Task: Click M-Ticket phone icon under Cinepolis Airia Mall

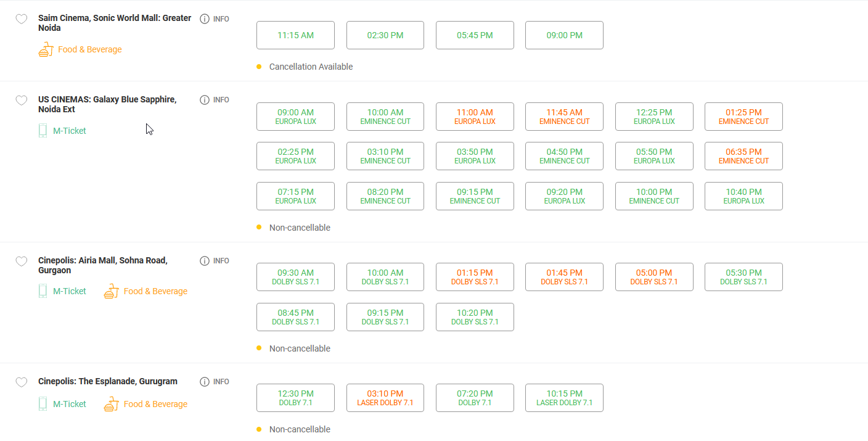Action: (43, 291)
